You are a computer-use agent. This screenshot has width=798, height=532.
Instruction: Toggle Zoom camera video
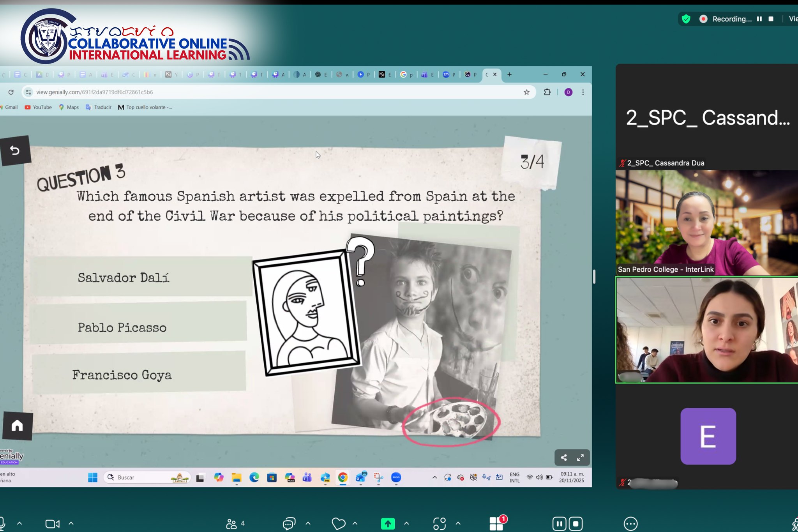(x=53, y=524)
